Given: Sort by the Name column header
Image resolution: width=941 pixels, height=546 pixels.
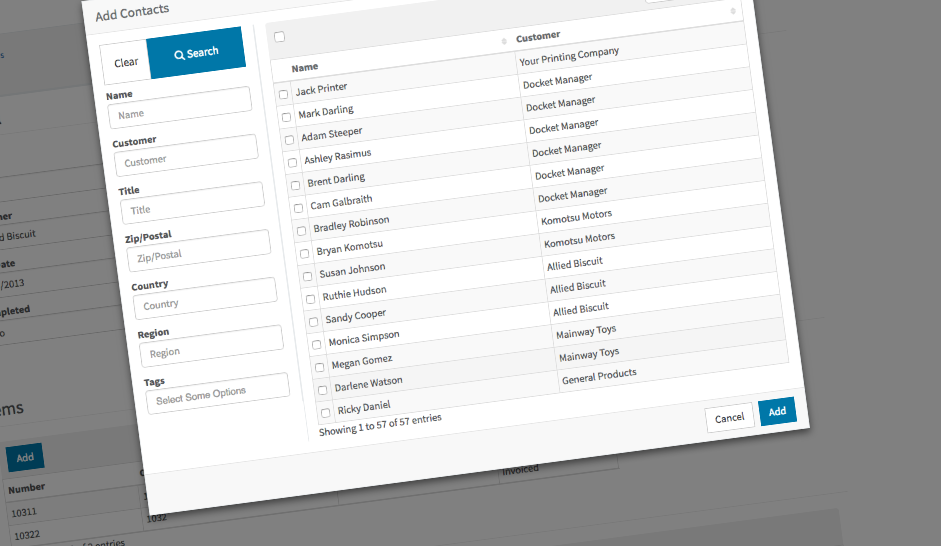Looking at the screenshot, I should (x=305, y=67).
